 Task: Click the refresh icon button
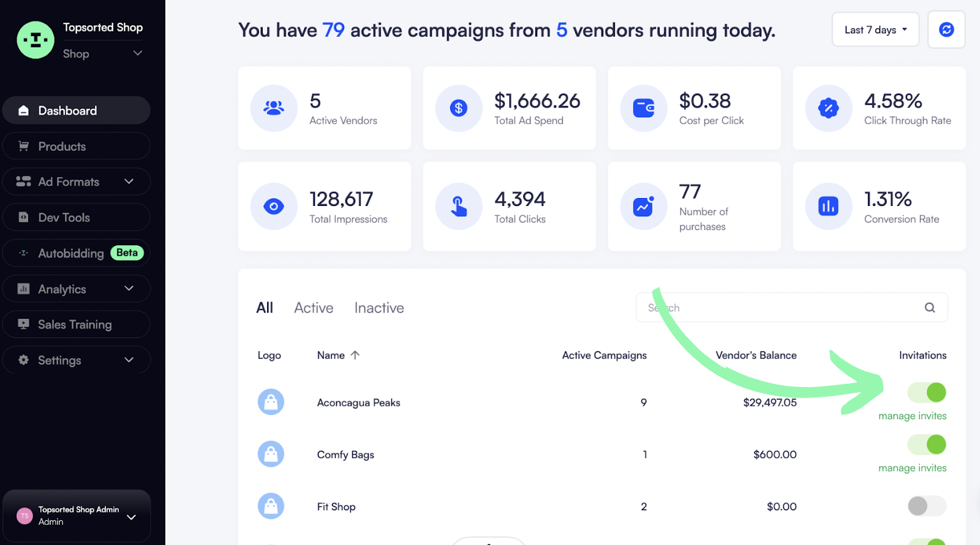946,29
